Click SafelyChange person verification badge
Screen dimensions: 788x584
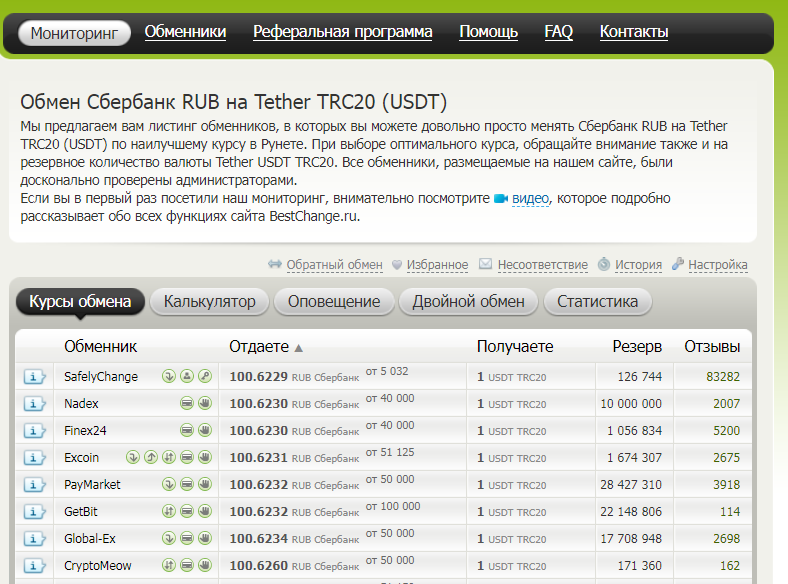[187, 376]
